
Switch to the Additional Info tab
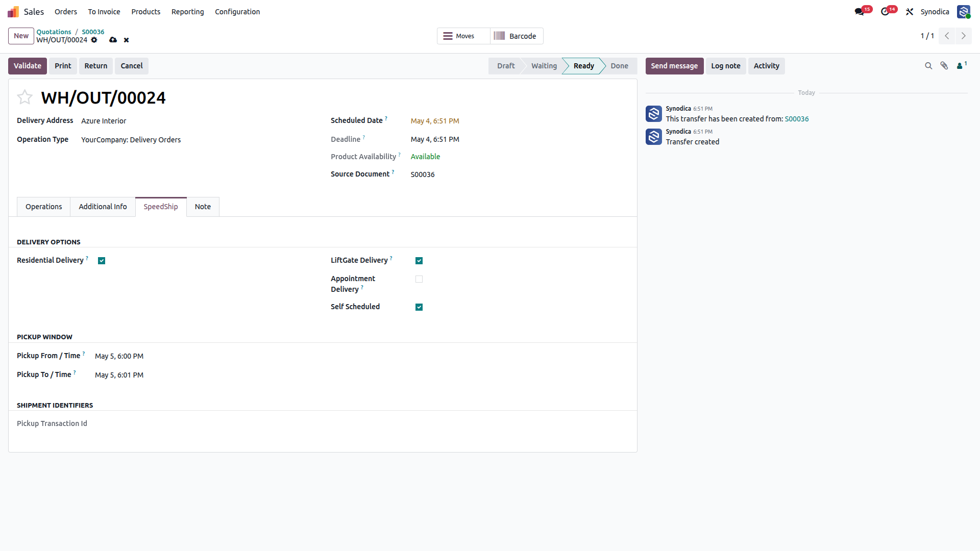click(103, 207)
